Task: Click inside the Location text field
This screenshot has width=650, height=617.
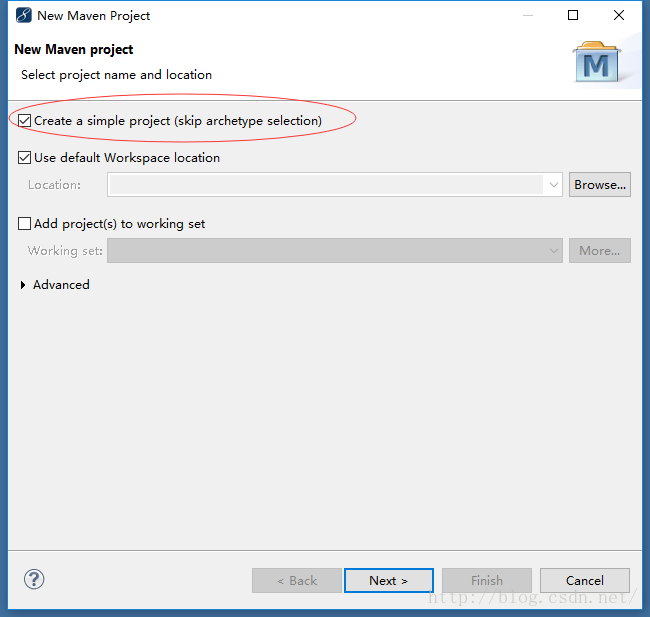Action: (326, 185)
